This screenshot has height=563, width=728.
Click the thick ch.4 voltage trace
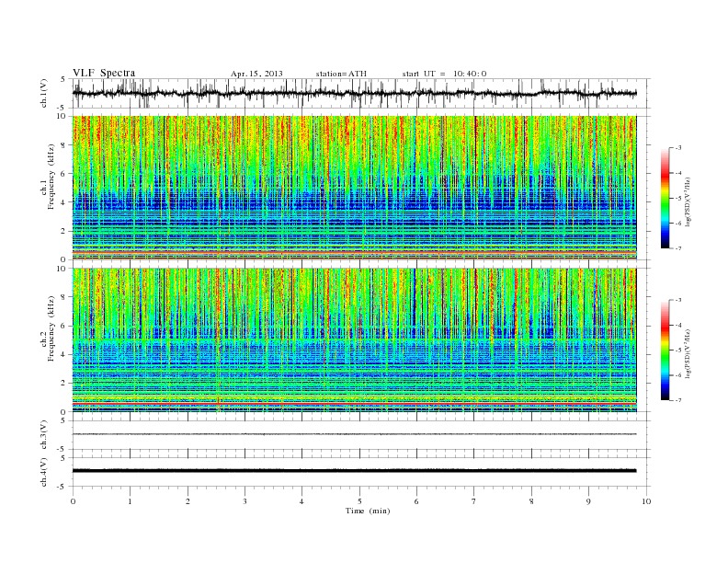coord(355,471)
